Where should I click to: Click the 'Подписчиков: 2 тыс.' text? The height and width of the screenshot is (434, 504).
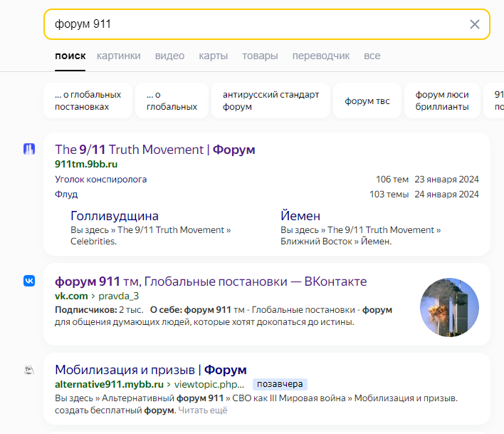click(x=99, y=310)
